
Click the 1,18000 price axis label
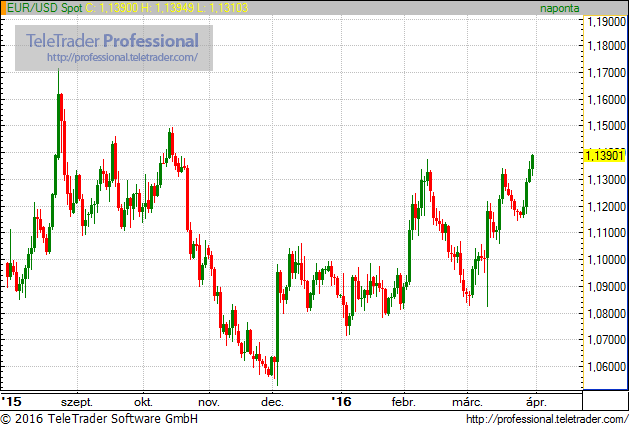point(606,46)
